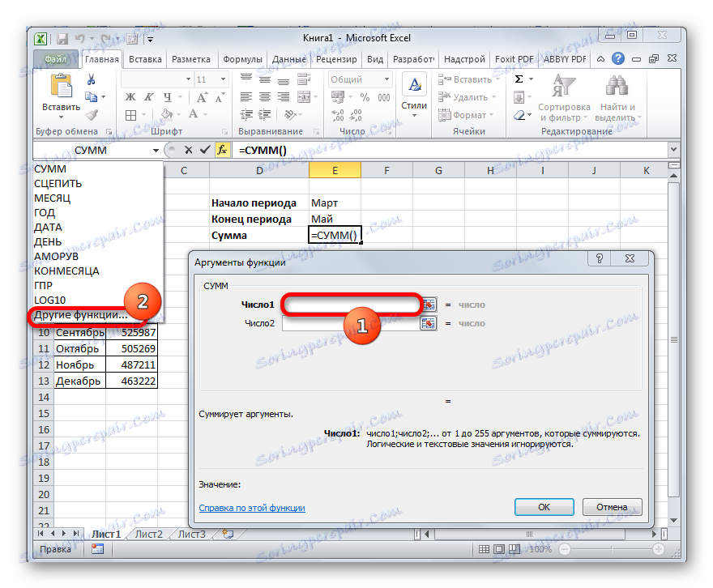Viewport: 713px width, 588px height.
Task: Click the cell borders icon
Action: [131, 115]
